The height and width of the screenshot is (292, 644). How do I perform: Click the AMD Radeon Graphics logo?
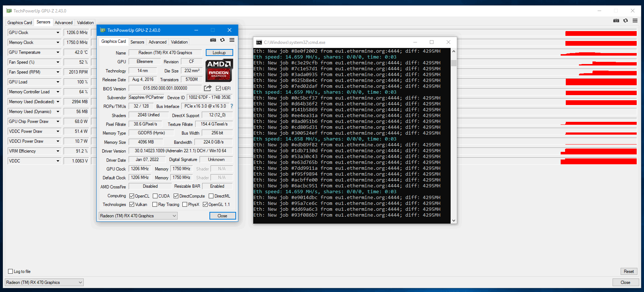coord(219,70)
